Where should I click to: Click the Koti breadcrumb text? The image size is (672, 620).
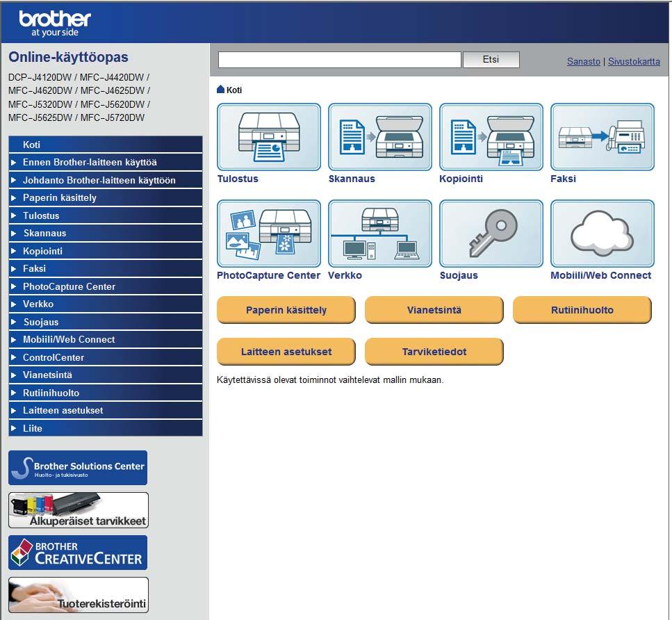click(x=234, y=90)
